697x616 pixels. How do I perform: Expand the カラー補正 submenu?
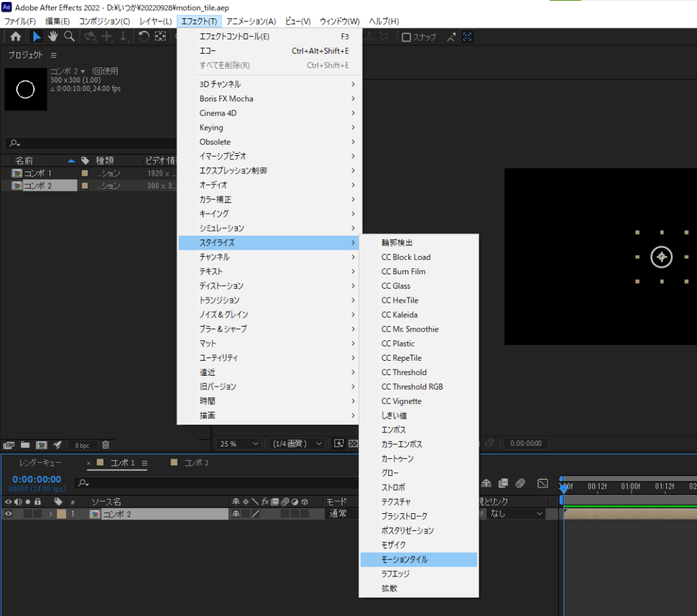click(x=270, y=199)
